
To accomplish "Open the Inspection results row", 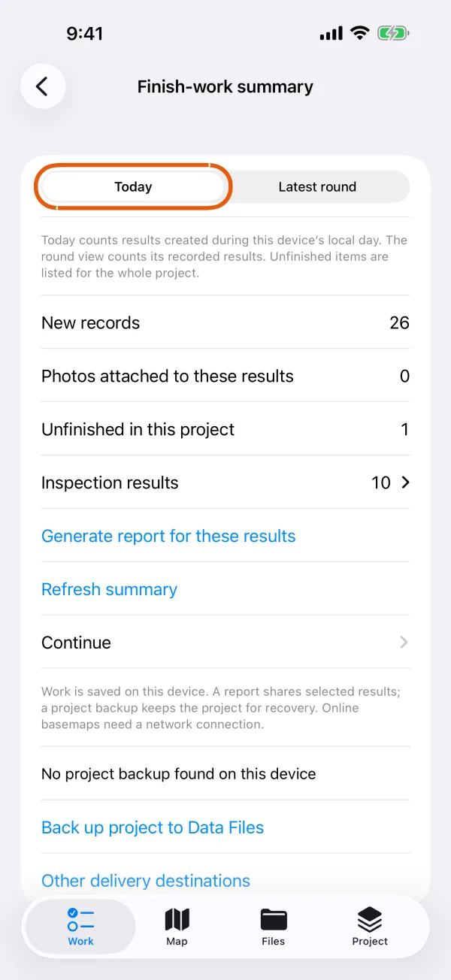I will click(x=225, y=482).
